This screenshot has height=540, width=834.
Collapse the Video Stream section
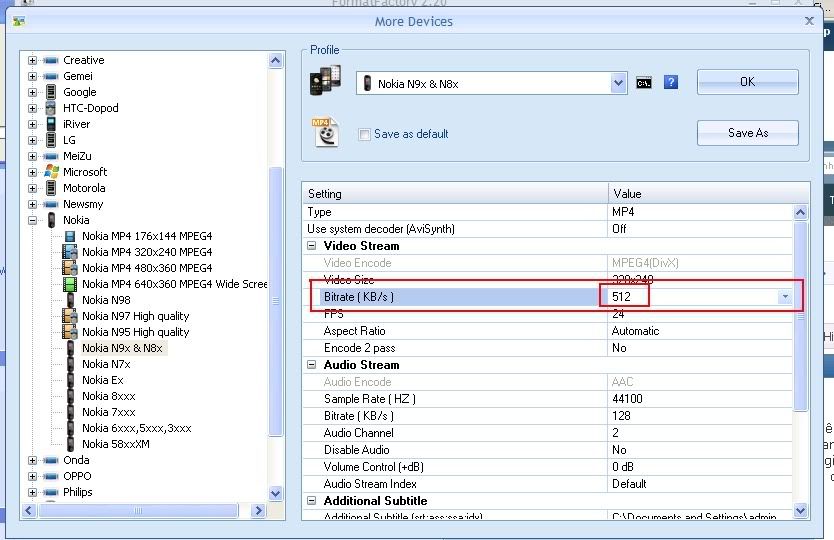[x=312, y=246]
